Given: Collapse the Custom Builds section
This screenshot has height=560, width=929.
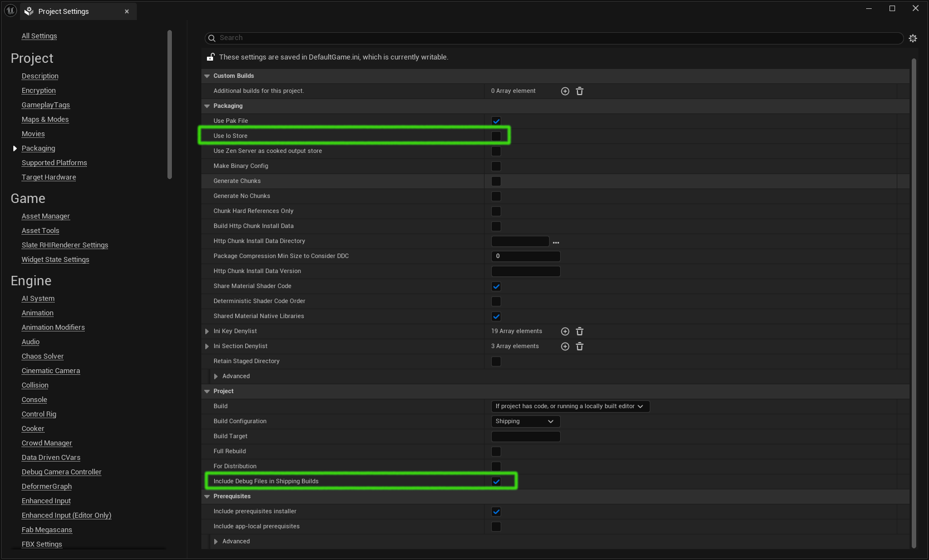Looking at the screenshot, I should coord(207,76).
